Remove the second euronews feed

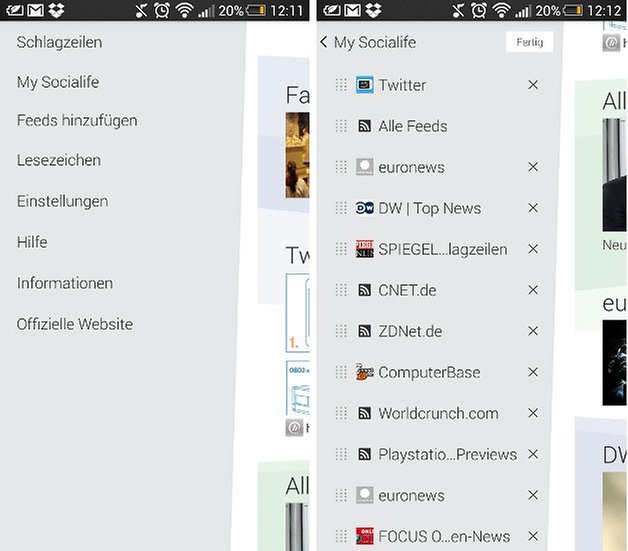tap(533, 495)
